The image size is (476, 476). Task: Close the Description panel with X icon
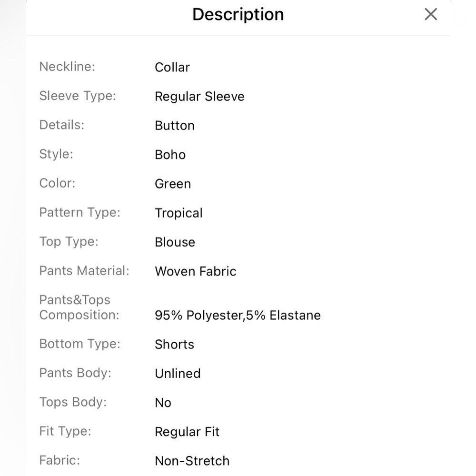(430, 14)
